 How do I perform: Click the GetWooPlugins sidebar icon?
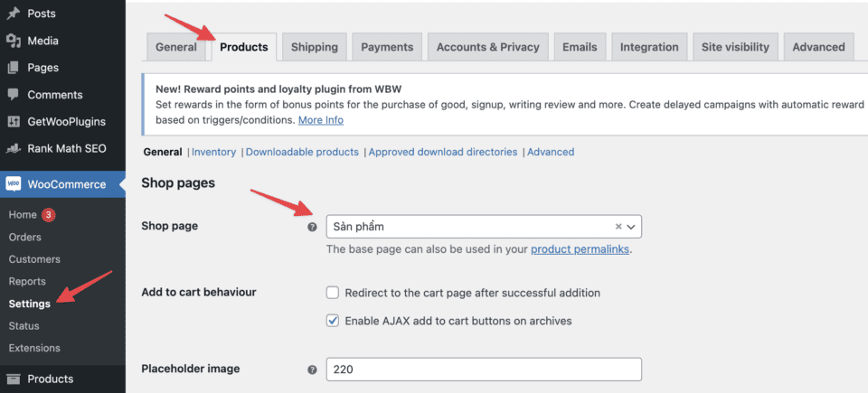14,122
